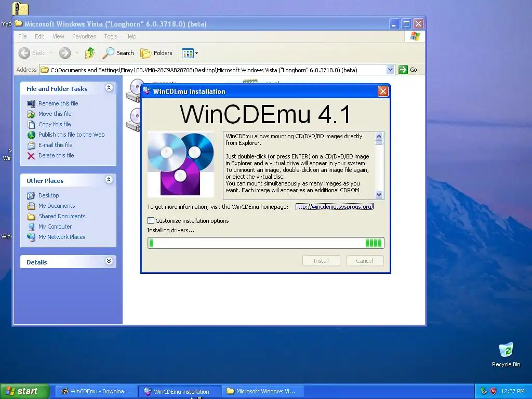Click the Cancel button in installer
The width and height of the screenshot is (532, 399).
click(364, 261)
